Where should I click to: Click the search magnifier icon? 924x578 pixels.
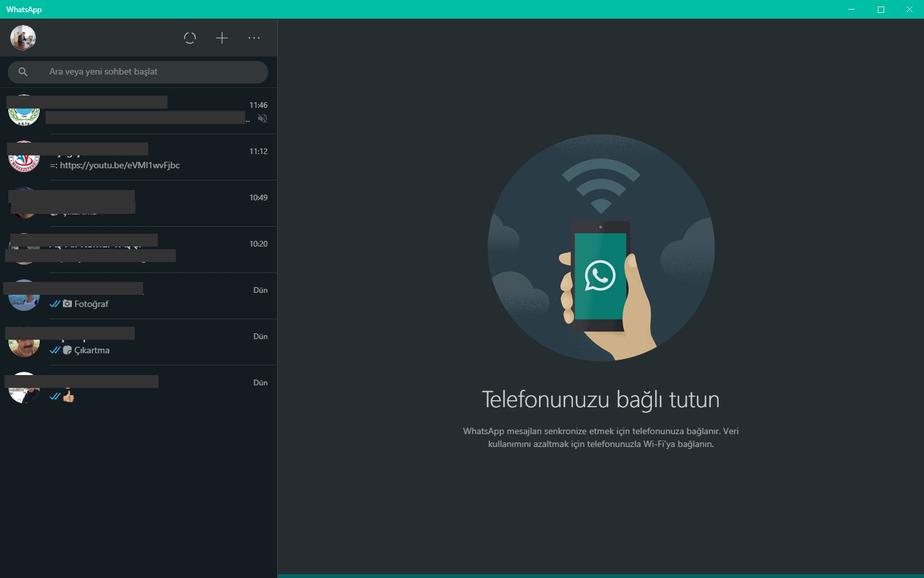pyautogui.click(x=23, y=72)
